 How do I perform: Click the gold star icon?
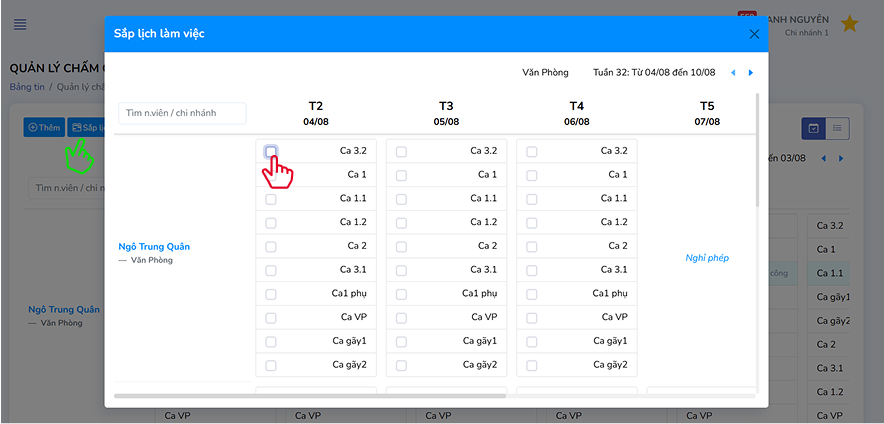point(849,23)
